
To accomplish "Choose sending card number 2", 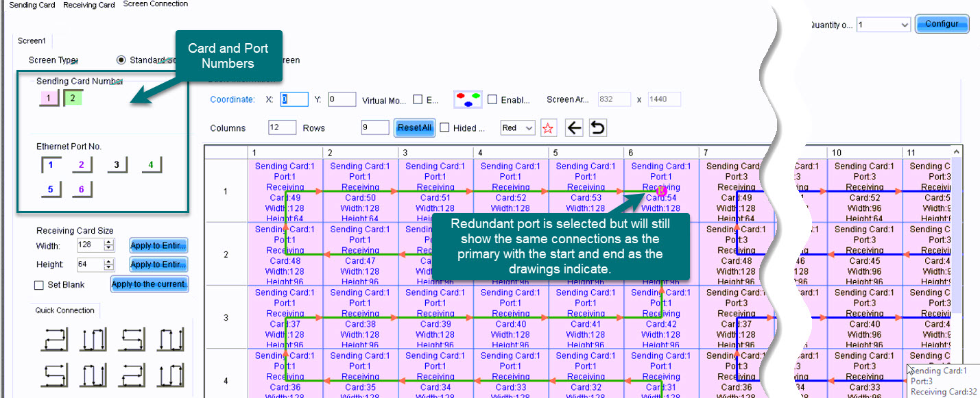I will coord(73,99).
